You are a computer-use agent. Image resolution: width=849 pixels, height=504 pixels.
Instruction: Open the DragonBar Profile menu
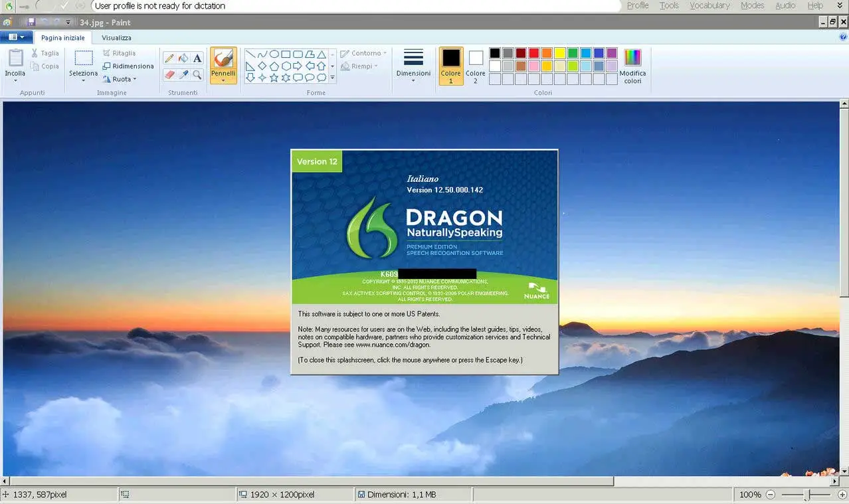click(638, 5)
